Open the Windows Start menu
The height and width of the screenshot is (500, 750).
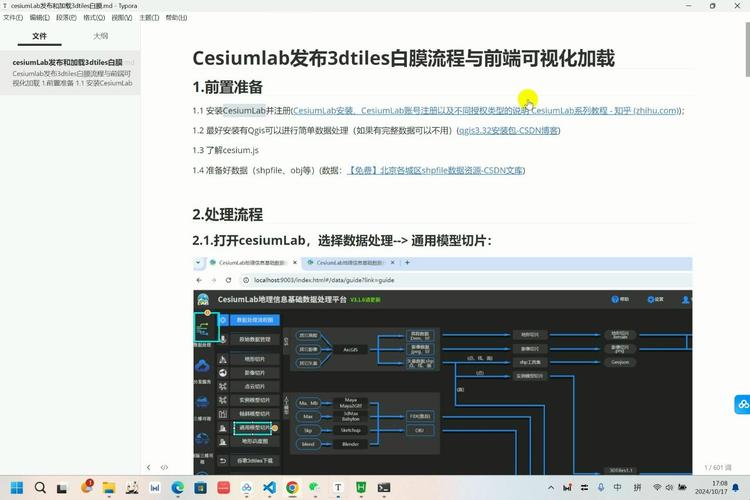(17, 488)
